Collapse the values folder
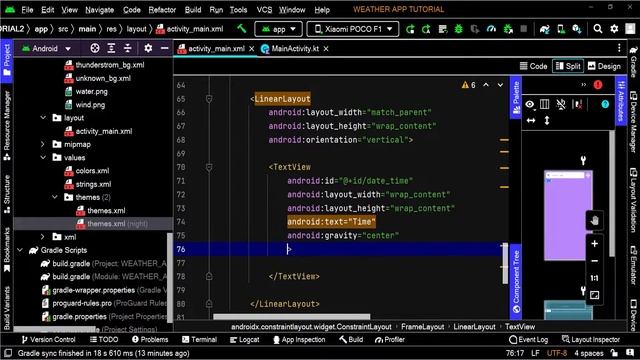The height and width of the screenshot is (360, 640). [43, 157]
